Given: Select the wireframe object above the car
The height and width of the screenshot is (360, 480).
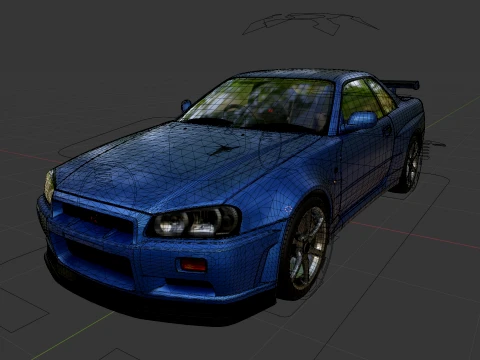Looking at the screenshot, I should [x=310, y=23].
